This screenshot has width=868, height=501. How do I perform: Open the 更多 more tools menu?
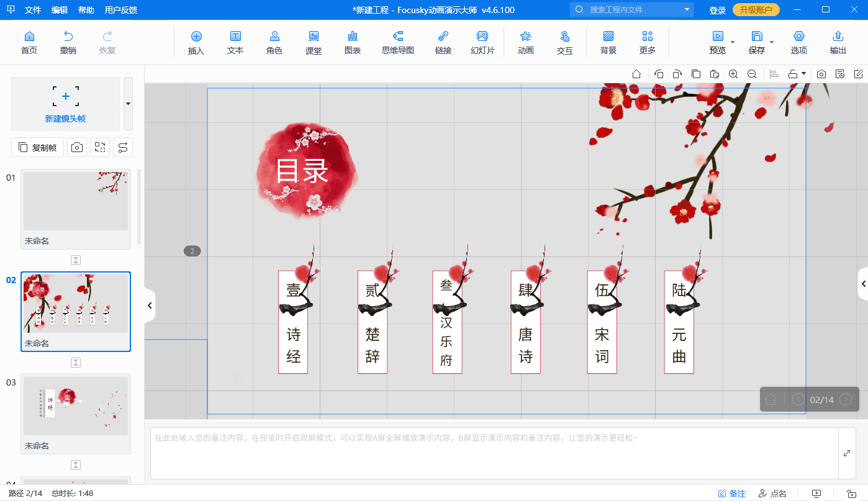(x=648, y=43)
